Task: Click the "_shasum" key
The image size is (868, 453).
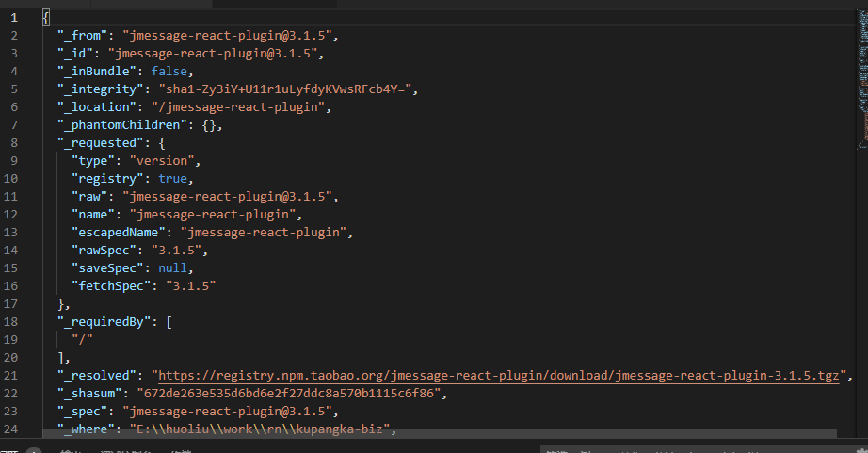Action: 89,393
